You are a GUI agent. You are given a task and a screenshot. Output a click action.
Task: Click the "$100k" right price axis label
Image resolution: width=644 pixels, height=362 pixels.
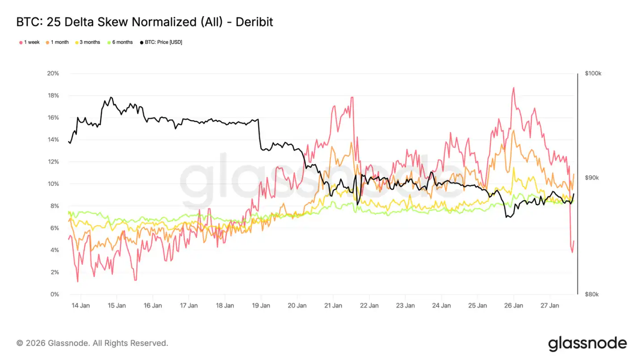click(x=593, y=74)
